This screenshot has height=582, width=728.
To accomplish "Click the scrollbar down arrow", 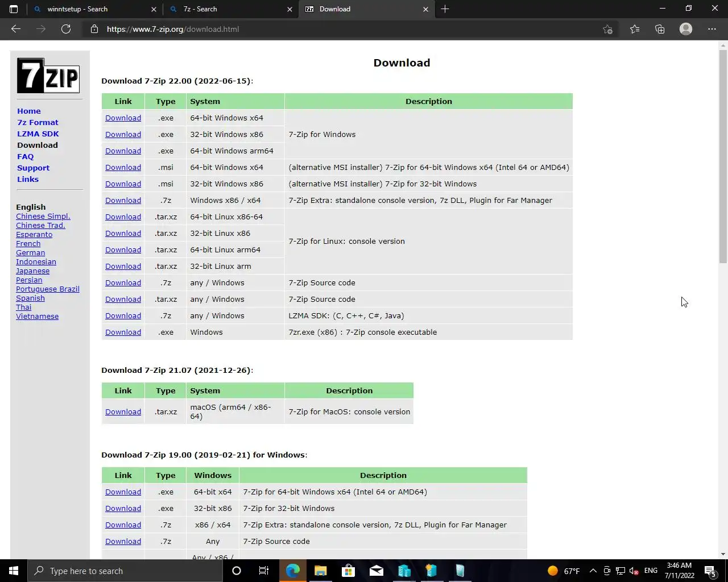I will (723, 554).
